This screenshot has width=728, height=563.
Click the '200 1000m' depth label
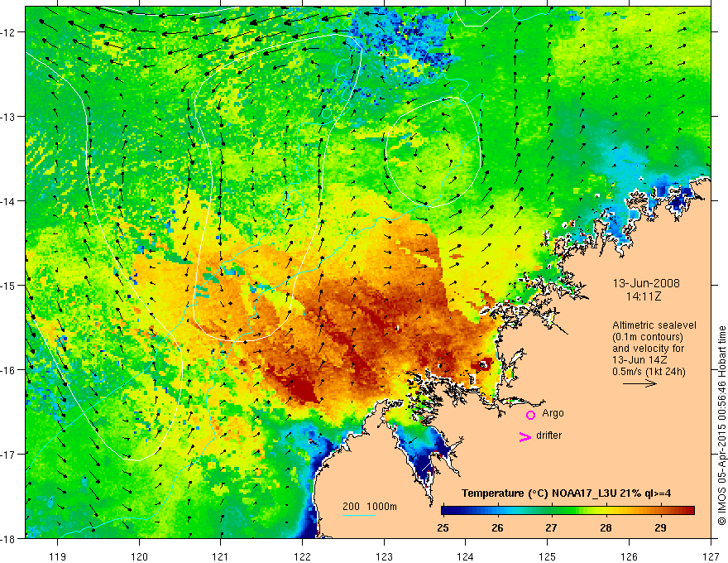point(370,507)
